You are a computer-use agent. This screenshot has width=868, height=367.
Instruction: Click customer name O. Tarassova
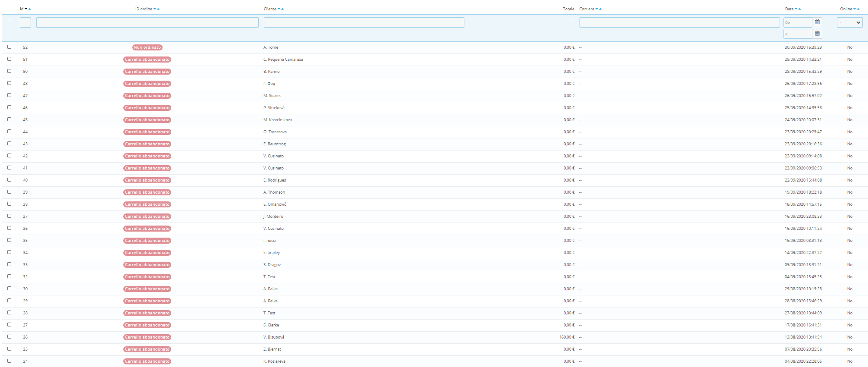tap(275, 132)
